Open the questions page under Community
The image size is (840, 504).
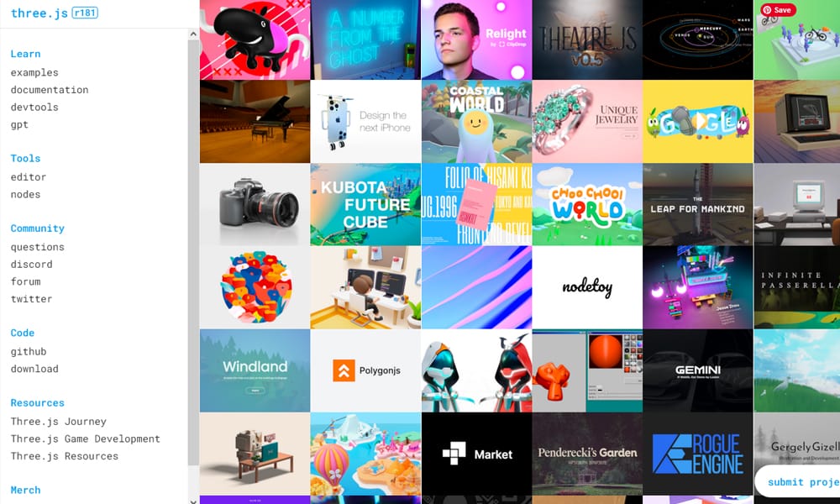point(38,246)
